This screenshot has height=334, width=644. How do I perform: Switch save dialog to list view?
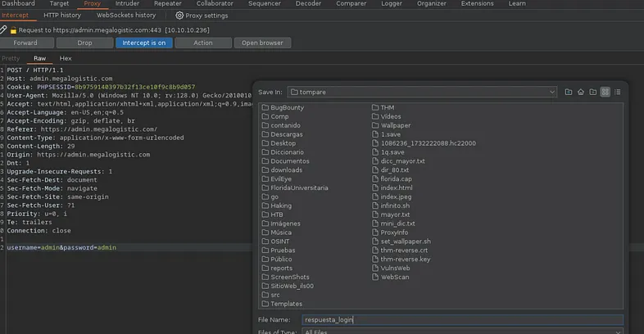coord(605,92)
